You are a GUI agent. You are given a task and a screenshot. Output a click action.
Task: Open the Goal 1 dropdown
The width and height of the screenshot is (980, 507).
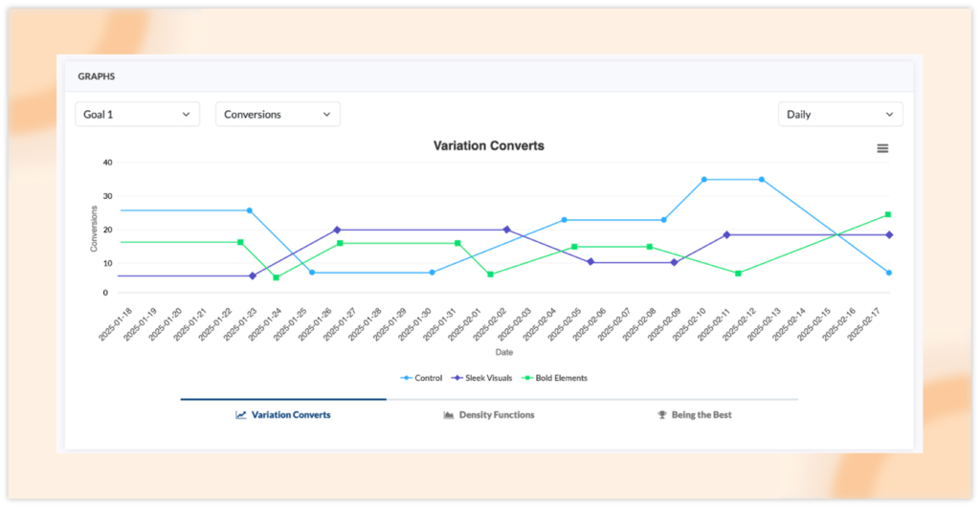[x=138, y=114]
